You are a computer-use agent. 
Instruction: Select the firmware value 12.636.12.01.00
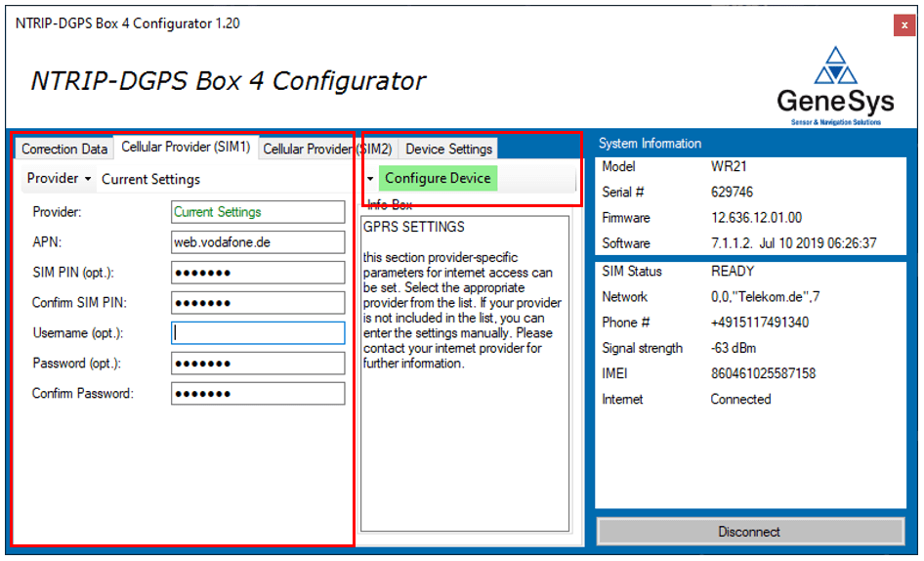pos(757,218)
